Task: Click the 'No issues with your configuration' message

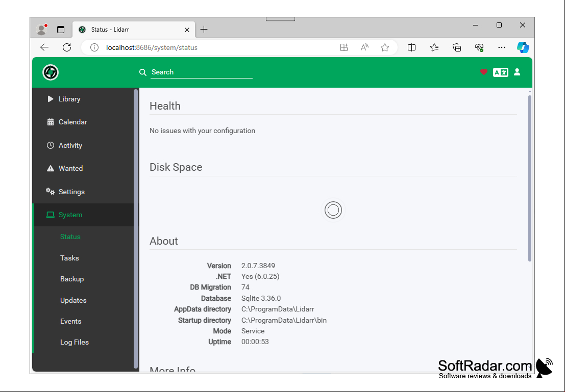Action: 202,130
